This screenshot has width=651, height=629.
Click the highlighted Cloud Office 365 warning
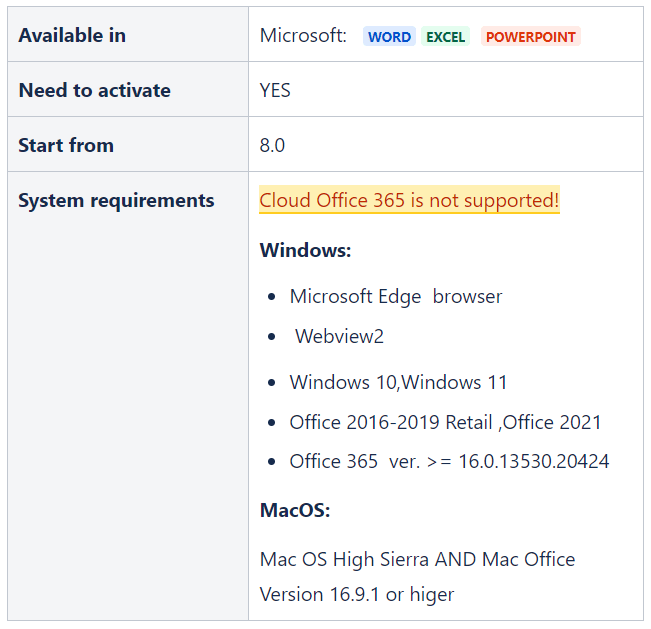409,200
